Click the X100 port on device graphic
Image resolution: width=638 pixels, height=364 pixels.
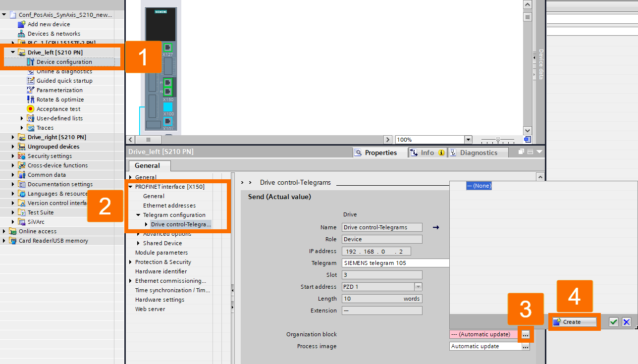tap(168, 107)
